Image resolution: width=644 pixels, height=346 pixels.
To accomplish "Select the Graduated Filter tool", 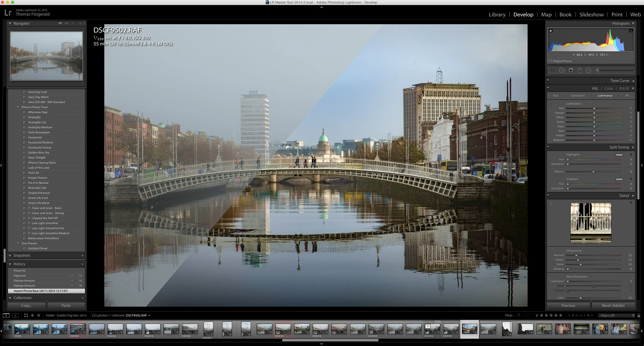I will 580,70.
